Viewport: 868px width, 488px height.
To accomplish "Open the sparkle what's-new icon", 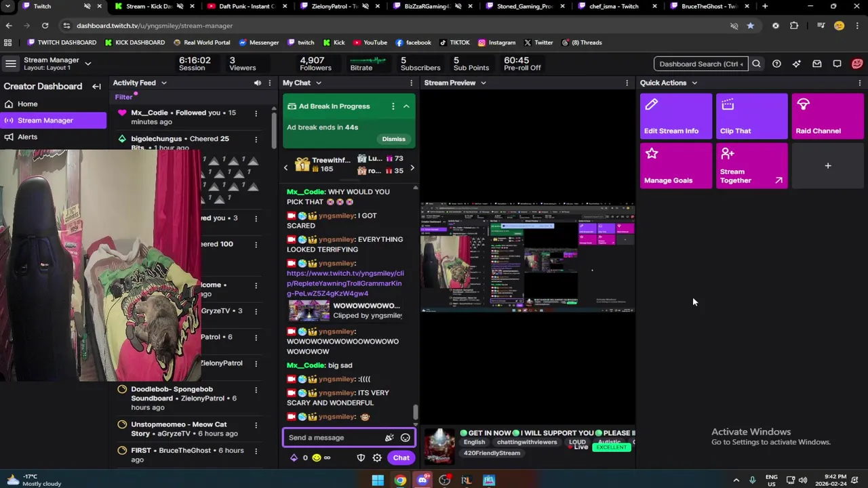I will (x=797, y=64).
